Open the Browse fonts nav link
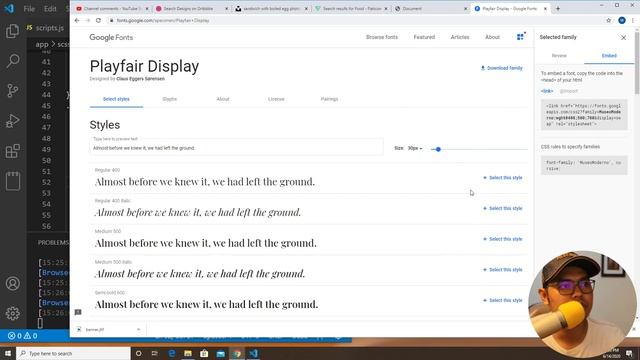Image resolution: width=640 pixels, height=360 pixels. click(x=382, y=37)
